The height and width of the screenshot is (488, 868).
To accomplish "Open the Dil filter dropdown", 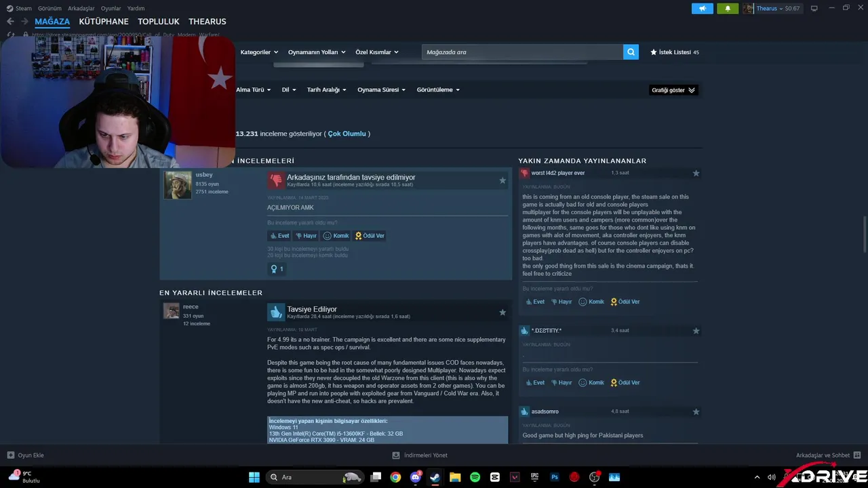I will 289,89.
